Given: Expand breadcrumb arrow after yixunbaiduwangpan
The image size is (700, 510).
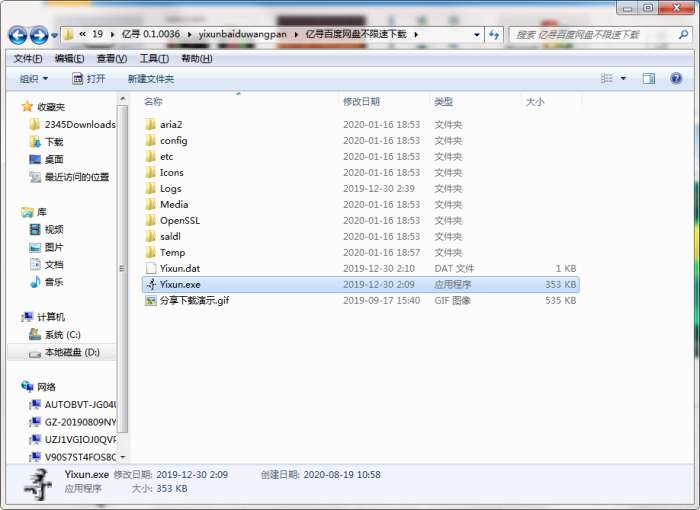Looking at the screenshot, I should pyautogui.click(x=296, y=34).
